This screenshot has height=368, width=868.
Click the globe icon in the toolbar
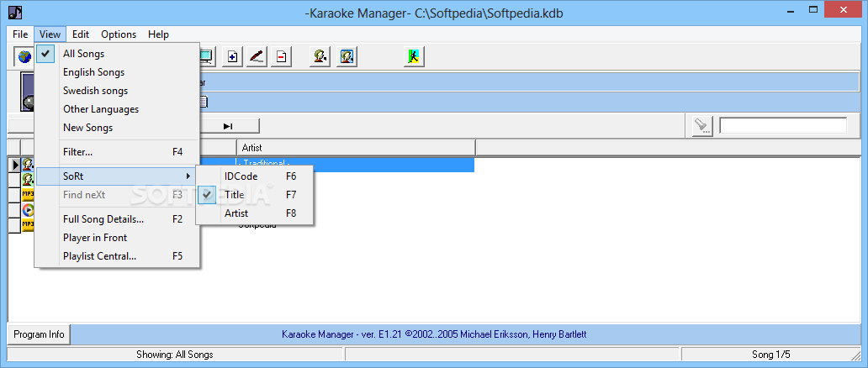[x=24, y=56]
